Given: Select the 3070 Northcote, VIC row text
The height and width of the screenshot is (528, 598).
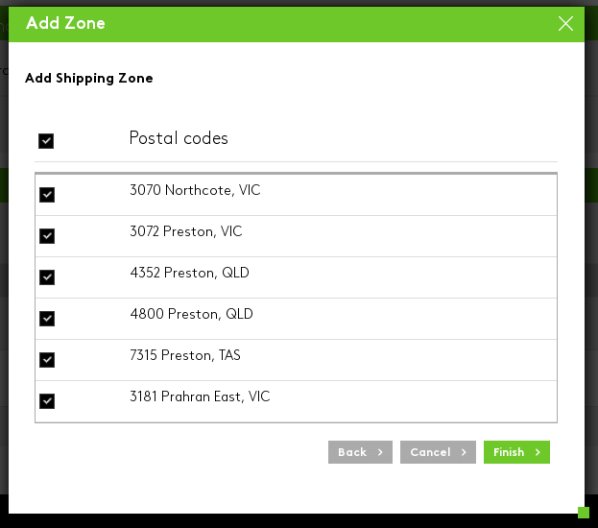Looking at the screenshot, I should tap(195, 190).
